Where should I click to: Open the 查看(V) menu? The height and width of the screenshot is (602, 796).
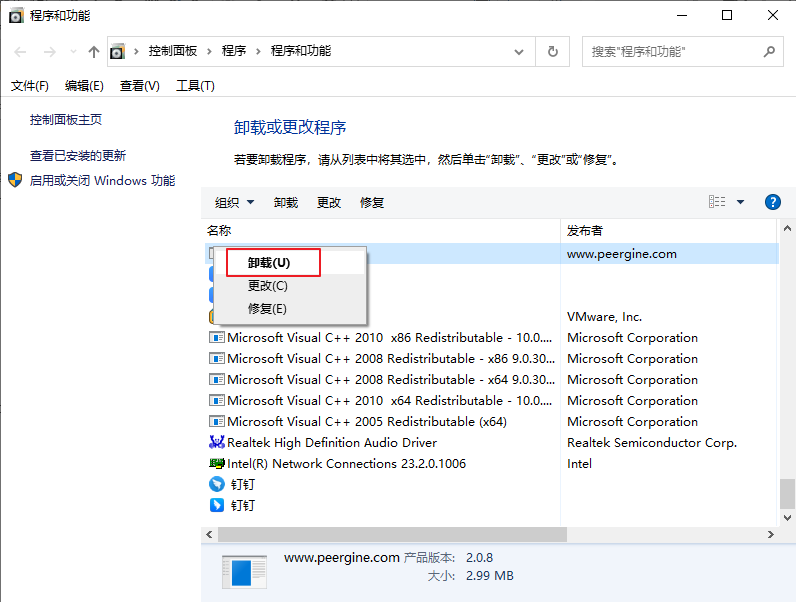[x=140, y=86]
